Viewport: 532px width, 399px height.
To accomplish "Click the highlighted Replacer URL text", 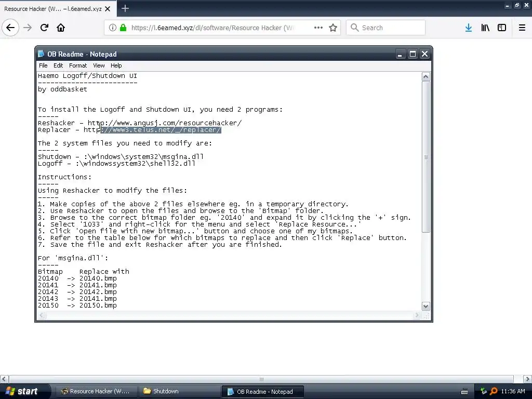I will click(x=161, y=129).
